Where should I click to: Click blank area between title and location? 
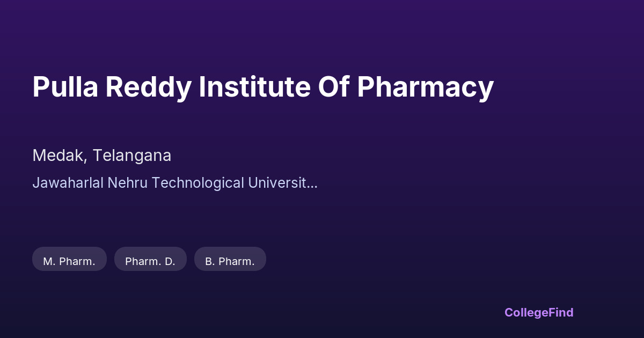click(215, 123)
